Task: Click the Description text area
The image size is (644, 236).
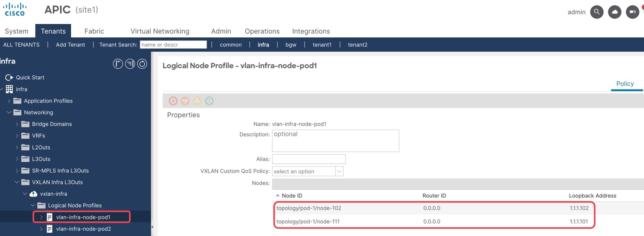Action: (335, 141)
